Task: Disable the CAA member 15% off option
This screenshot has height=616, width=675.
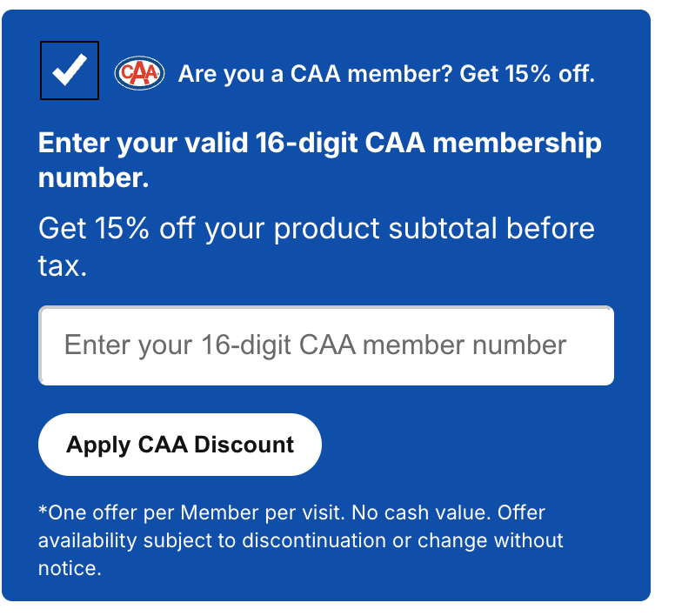Action: click(70, 70)
